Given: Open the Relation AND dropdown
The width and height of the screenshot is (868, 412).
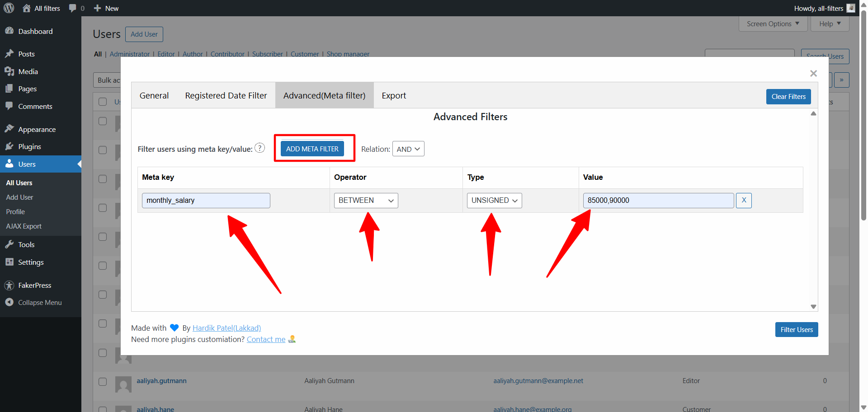Looking at the screenshot, I should coord(408,149).
